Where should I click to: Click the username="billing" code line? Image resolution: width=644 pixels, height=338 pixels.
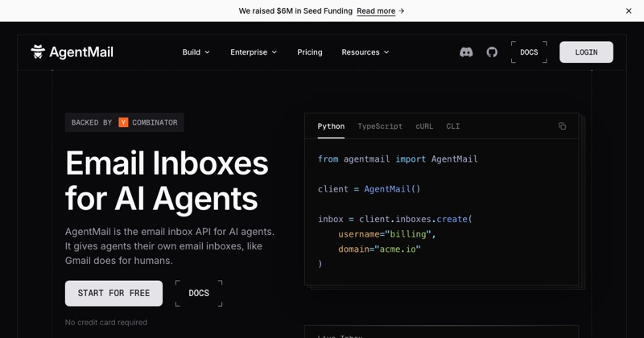point(387,234)
